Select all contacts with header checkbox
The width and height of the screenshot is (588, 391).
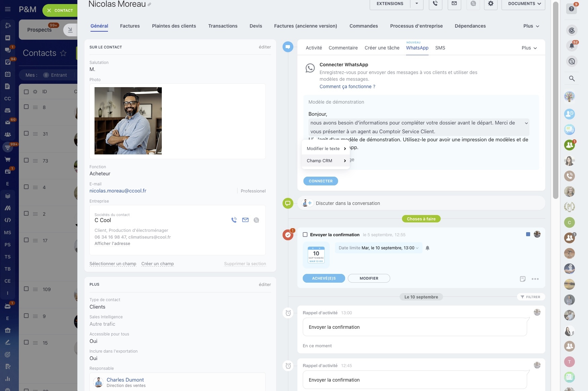26,92
